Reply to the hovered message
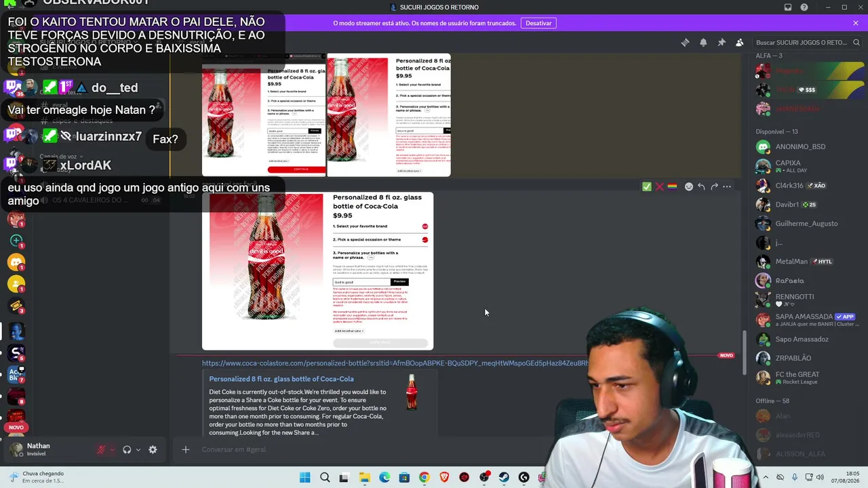 (701, 186)
